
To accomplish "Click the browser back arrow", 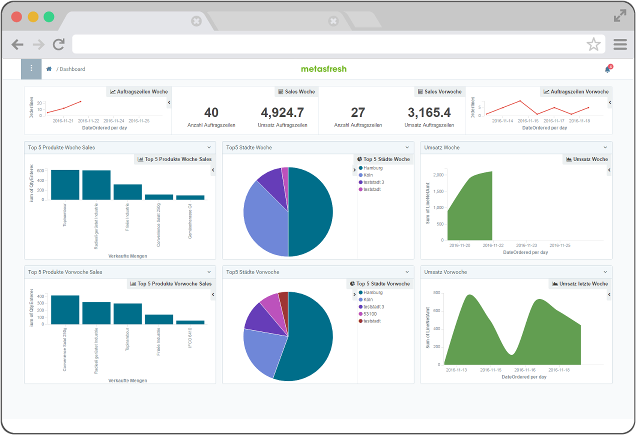I will pos(18,44).
